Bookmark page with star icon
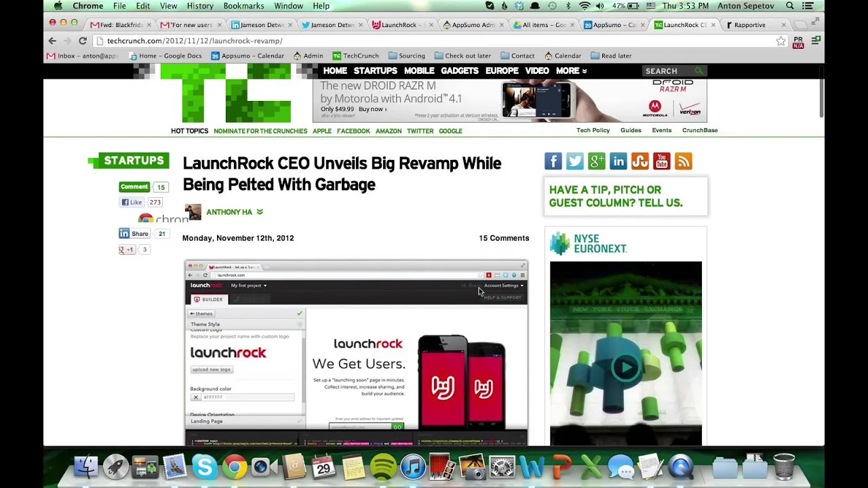The height and width of the screenshot is (488, 868). tap(781, 41)
